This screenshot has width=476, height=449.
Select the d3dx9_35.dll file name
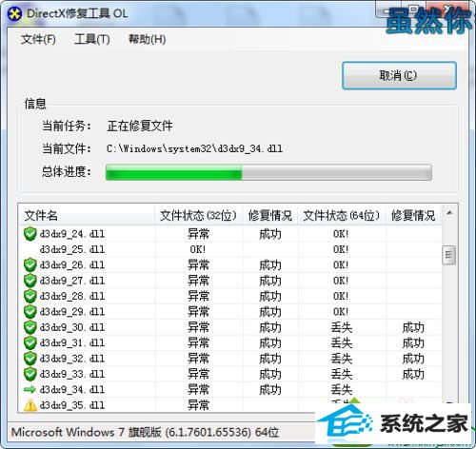[x=72, y=405]
